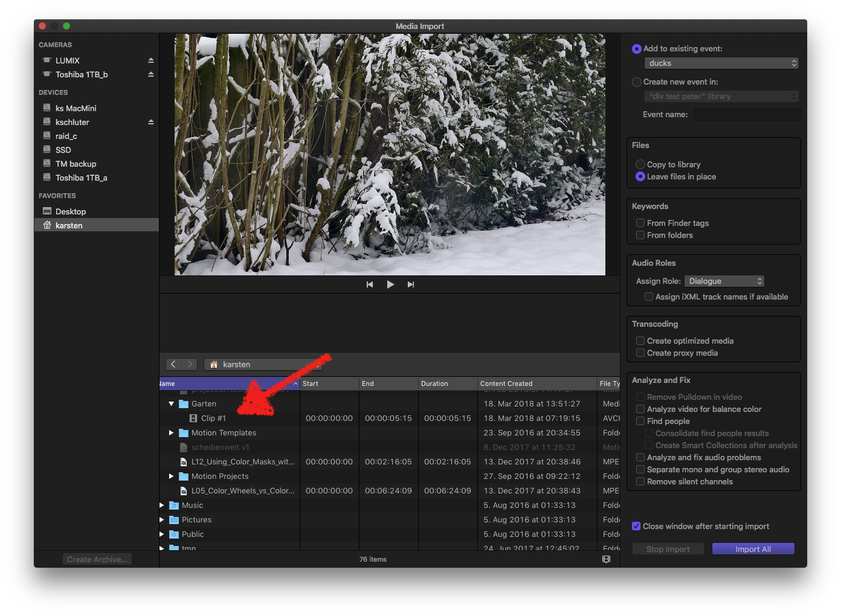Eject the LUMIX camera
This screenshot has height=616, width=841.
[151, 60]
